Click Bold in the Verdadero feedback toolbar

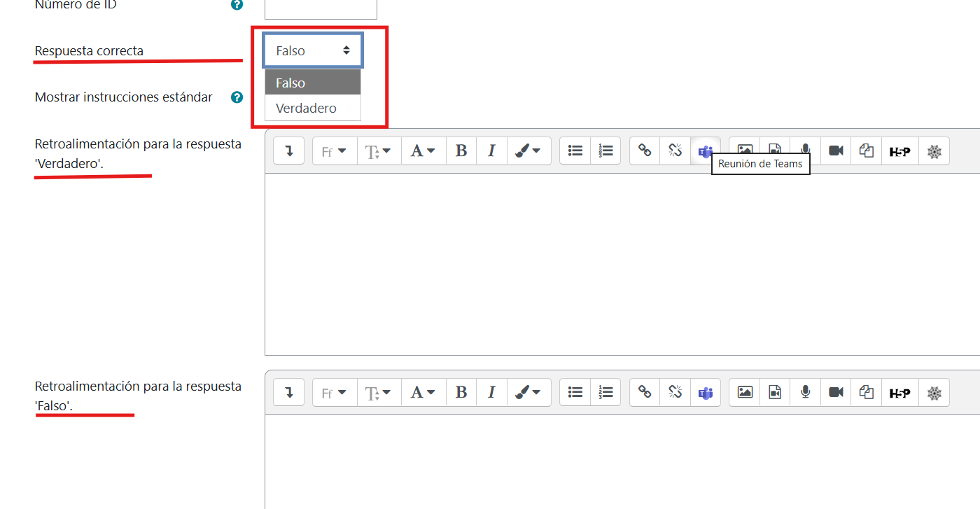point(461,151)
